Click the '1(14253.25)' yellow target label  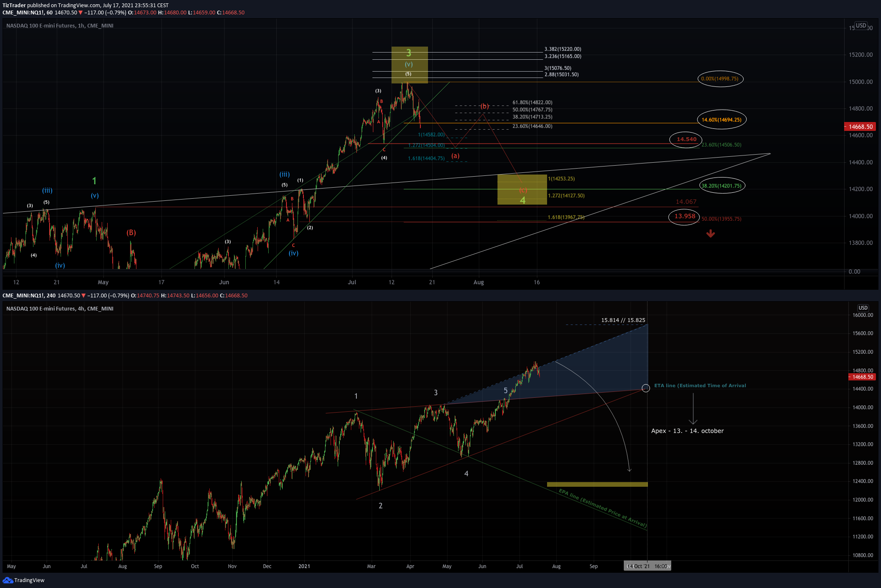coord(561,179)
